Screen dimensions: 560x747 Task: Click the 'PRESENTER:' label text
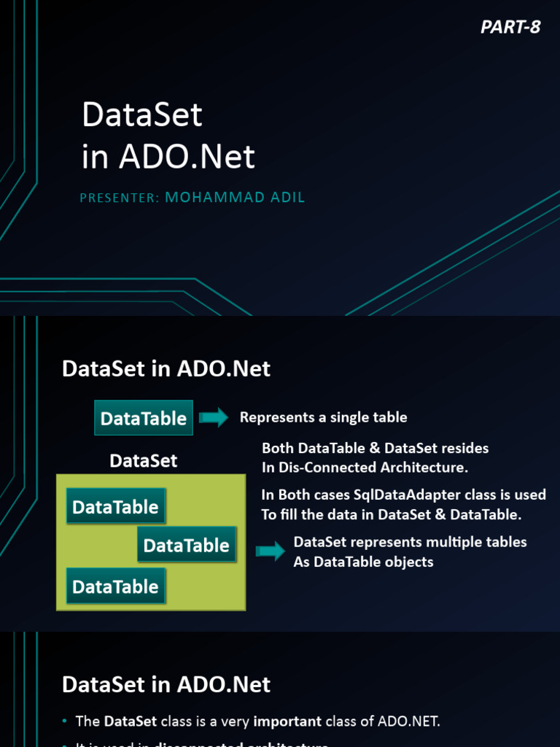pos(120,198)
